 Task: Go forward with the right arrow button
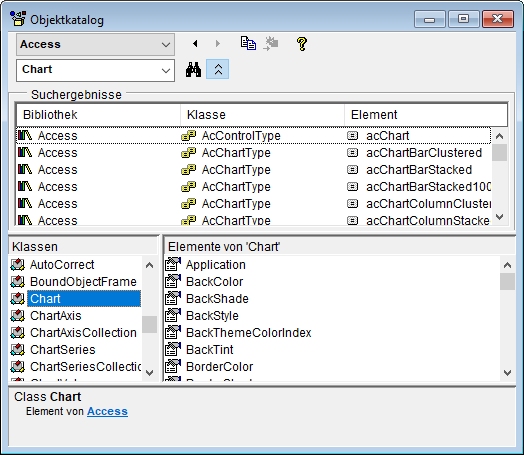(218, 44)
